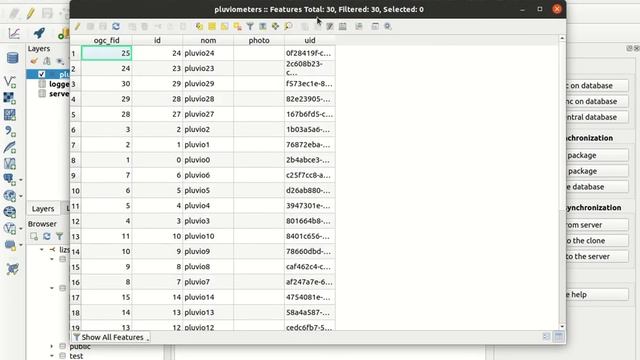Click the satellite icon in left sidebar
Image resolution: width=640 pixels, height=360 pixels.
12,269
